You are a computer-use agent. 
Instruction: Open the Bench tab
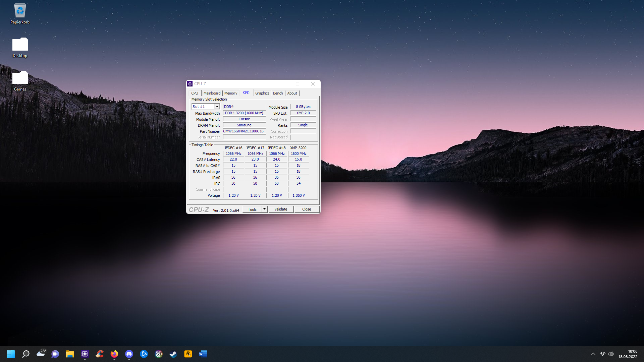[x=278, y=93]
